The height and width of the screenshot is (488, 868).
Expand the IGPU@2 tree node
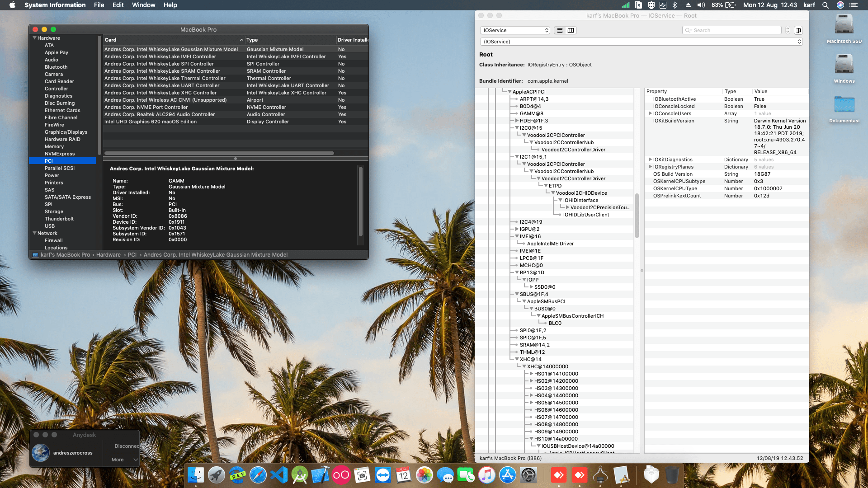(517, 229)
